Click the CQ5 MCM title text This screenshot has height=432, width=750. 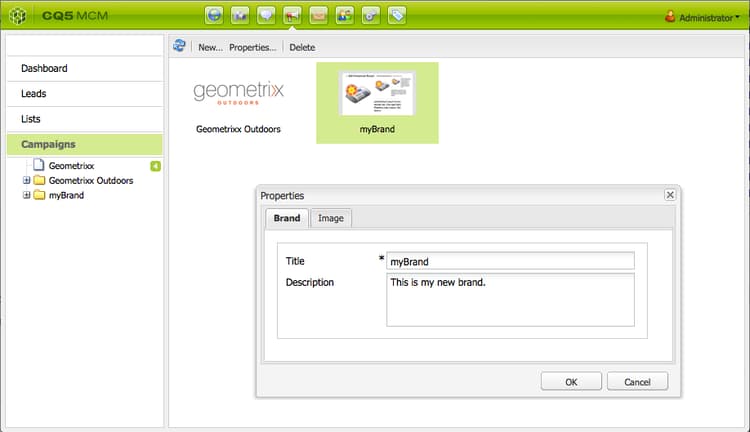tap(75, 16)
